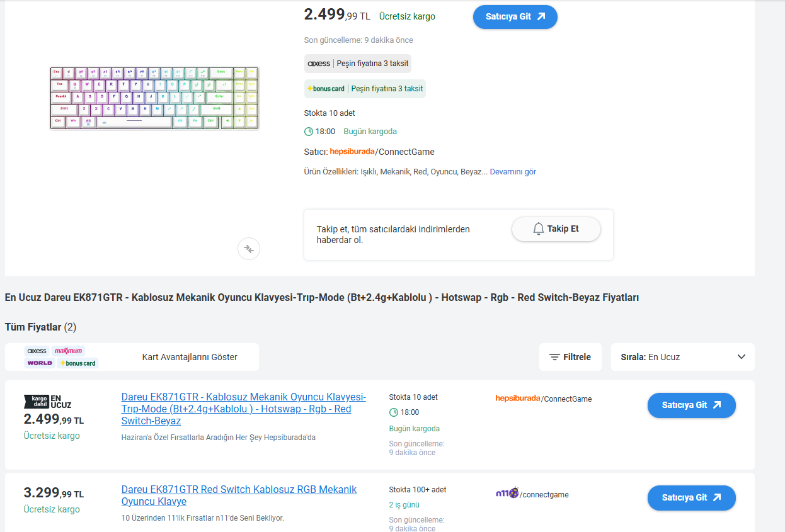Follow the product with Takip Et button
This screenshot has width=785, height=532.
[x=556, y=229]
